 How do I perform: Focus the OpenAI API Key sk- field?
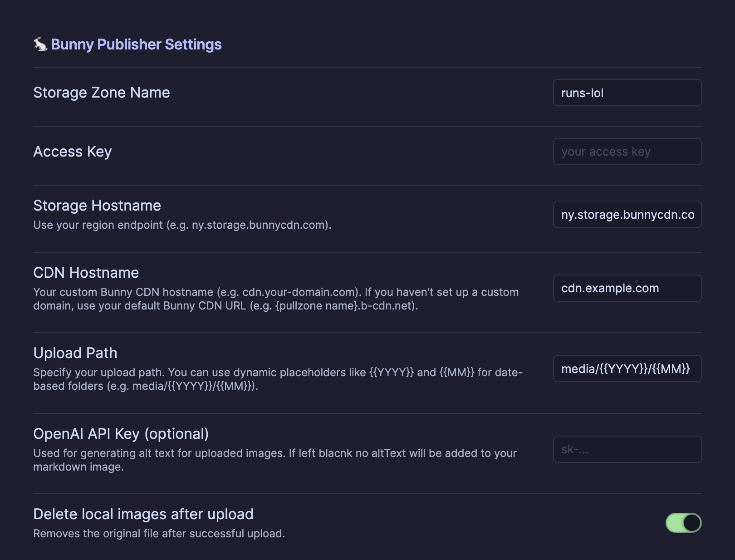point(627,449)
